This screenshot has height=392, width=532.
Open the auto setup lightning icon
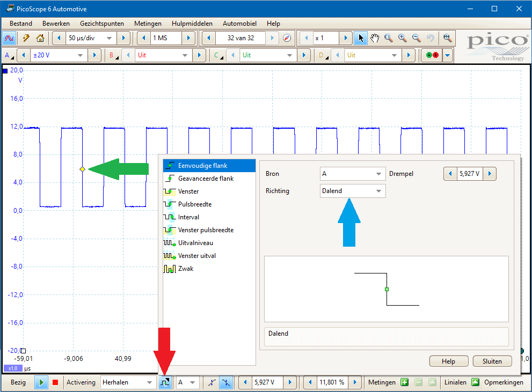(26, 38)
